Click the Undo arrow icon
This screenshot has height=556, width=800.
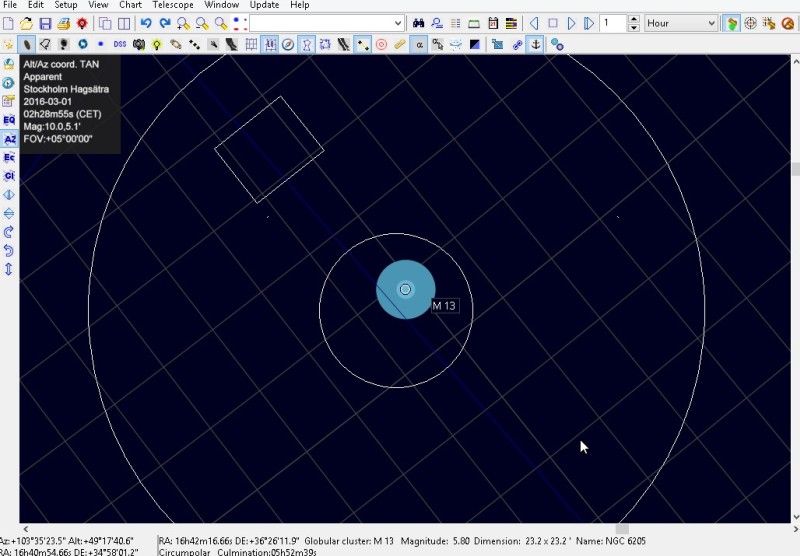click(146, 23)
